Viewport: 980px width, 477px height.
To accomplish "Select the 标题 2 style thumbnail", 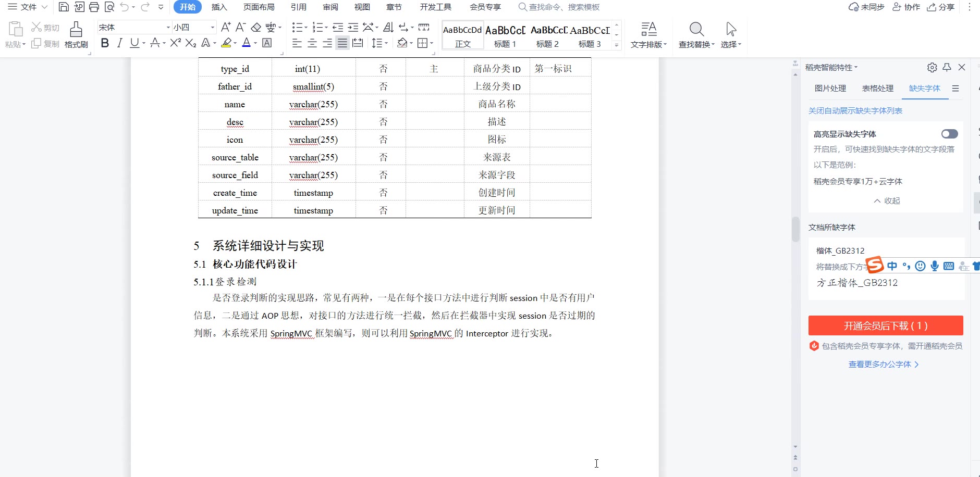I will click(x=547, y=35).
